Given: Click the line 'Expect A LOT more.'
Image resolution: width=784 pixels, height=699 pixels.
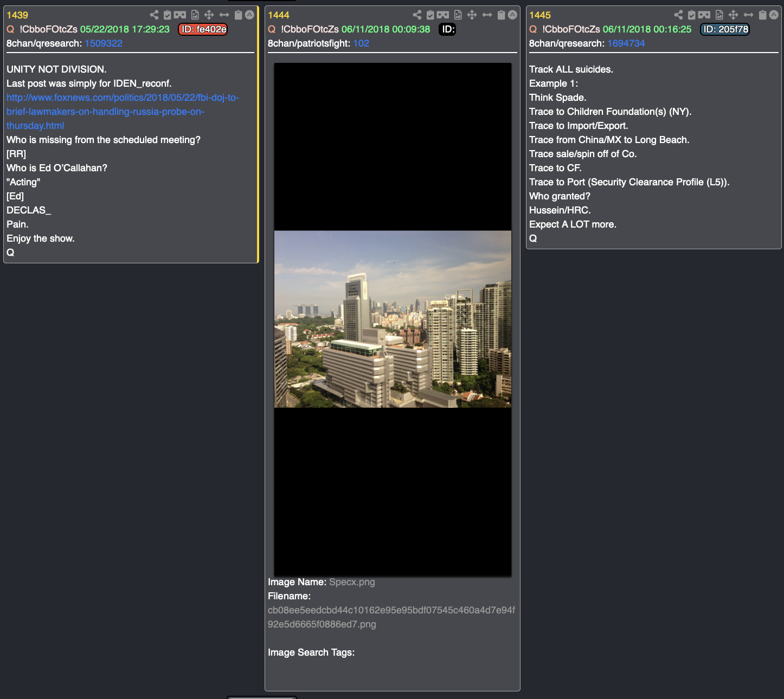Looking at the screenshot, I should pos(573,224).
